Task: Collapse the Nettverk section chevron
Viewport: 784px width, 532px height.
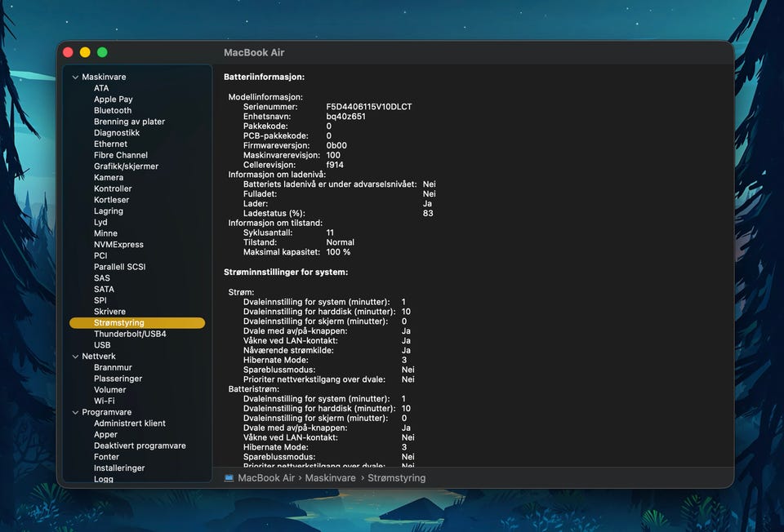Action: (x=75, y=357)
